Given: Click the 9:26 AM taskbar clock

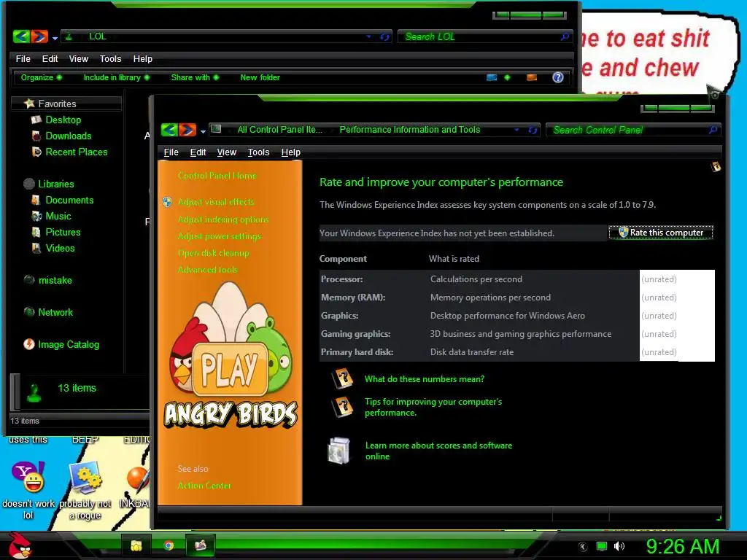Looking at the screenshot, I should pyautogui.click(x=682, y=546).
